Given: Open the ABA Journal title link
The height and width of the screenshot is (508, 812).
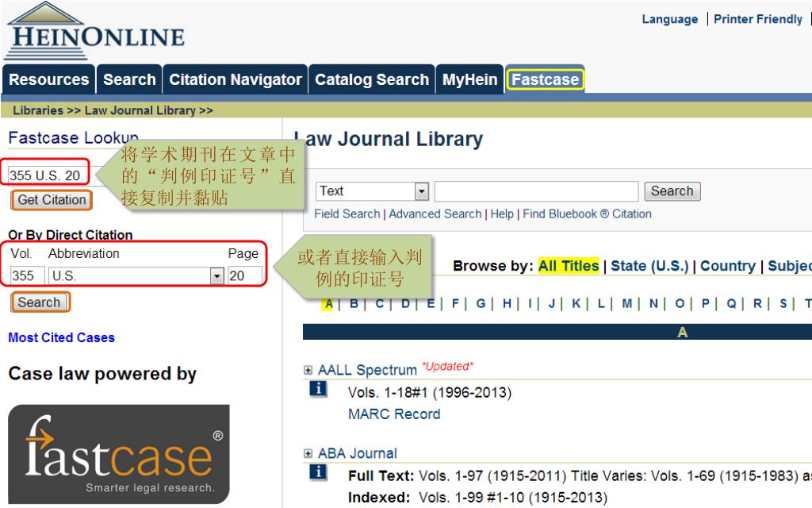Looking at the screenshot, I should (358, 453).
